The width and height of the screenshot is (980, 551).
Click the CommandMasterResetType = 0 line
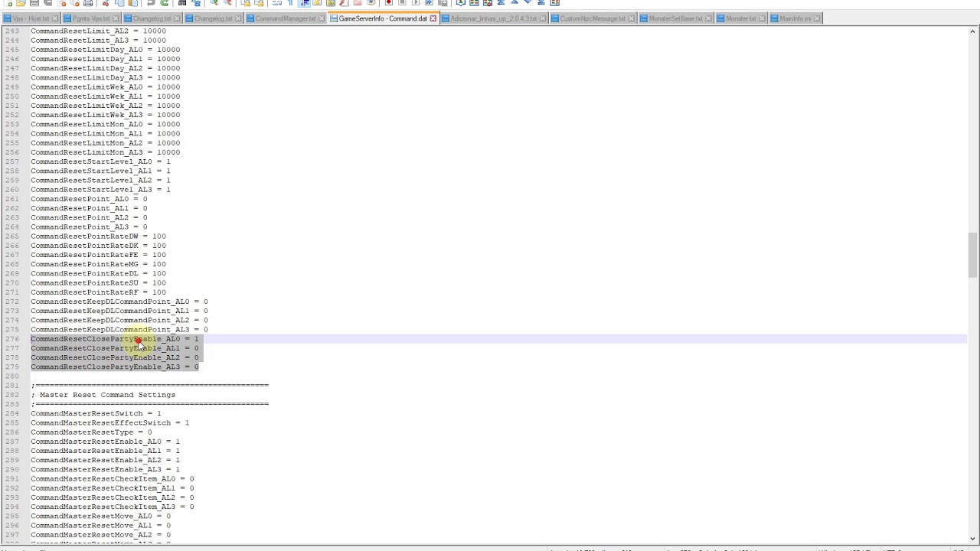(91, 432)
